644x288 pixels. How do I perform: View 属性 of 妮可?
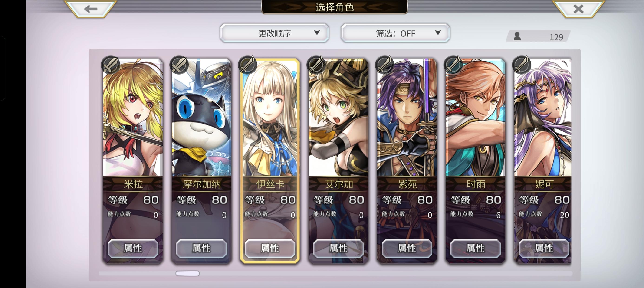(544, 248)
